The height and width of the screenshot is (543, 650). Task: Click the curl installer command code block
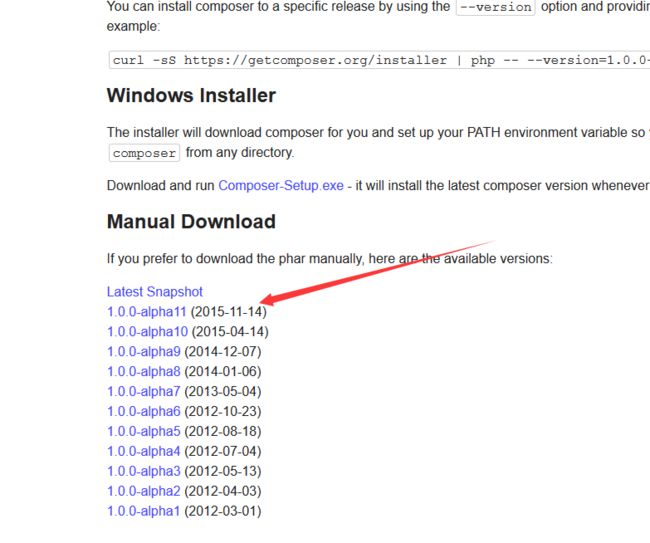[379, 60]
